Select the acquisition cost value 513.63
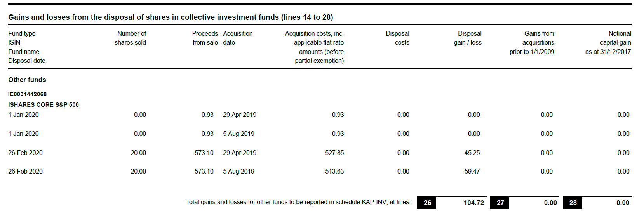 (x=334, y=172)
